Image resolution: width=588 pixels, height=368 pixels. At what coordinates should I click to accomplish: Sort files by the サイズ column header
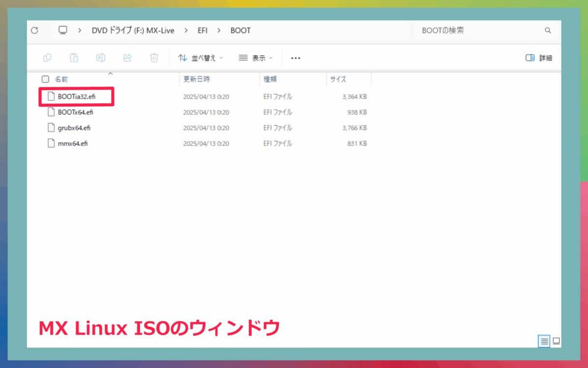(x=338, y=79)
